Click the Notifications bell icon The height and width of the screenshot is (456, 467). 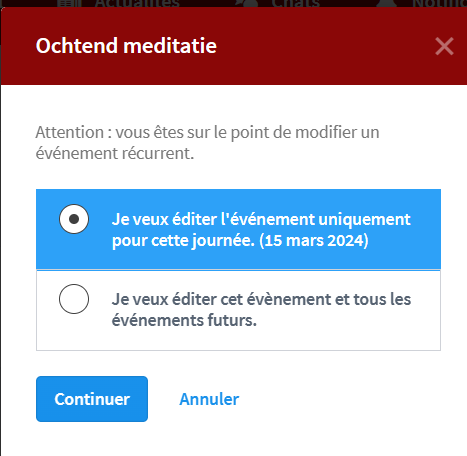(387, 3)
